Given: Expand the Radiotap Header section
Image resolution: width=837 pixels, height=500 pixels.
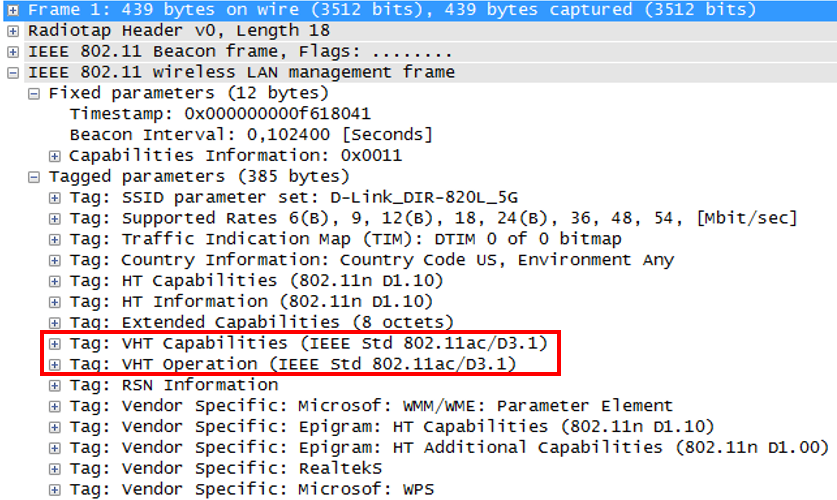Looking at the screenshot, I should click(13, 31).
